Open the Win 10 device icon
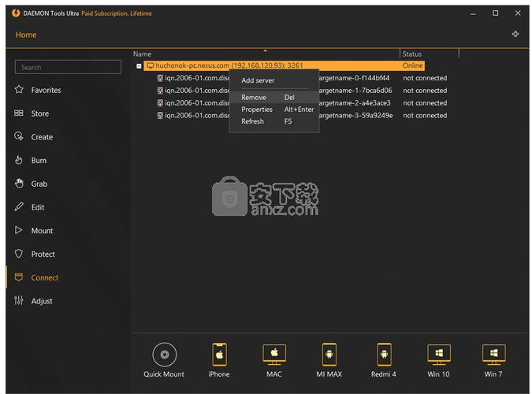Viewport: 532px width, 394px height. (439, 355)
